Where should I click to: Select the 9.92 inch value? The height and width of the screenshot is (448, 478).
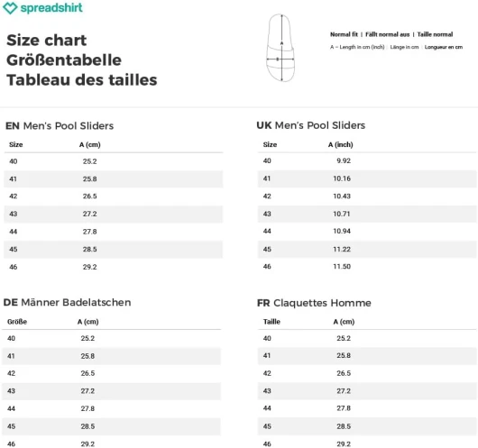[344, 160]
